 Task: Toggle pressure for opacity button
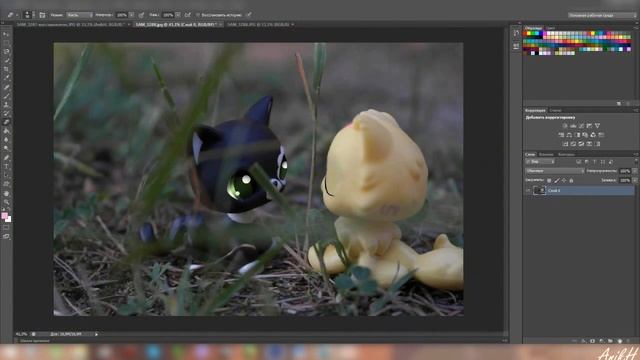(141, 15)
